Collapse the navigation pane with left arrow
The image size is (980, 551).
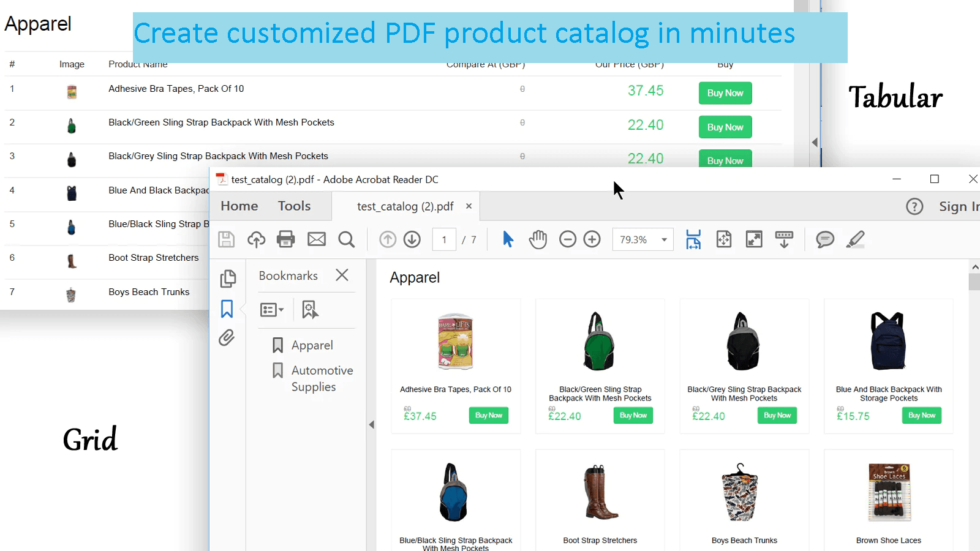(371, 425)
